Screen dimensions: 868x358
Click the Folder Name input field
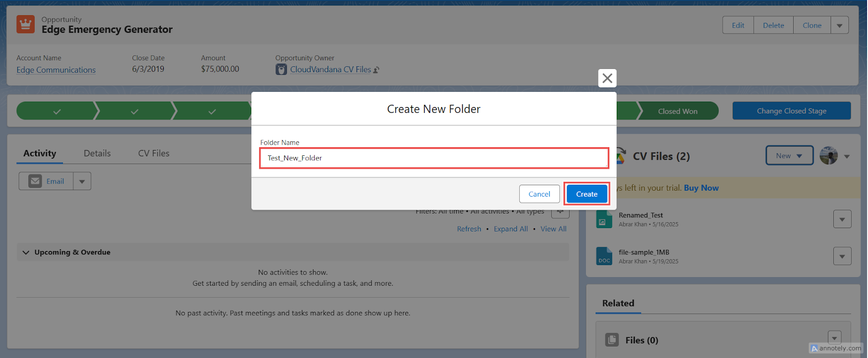tap(434, 158)
